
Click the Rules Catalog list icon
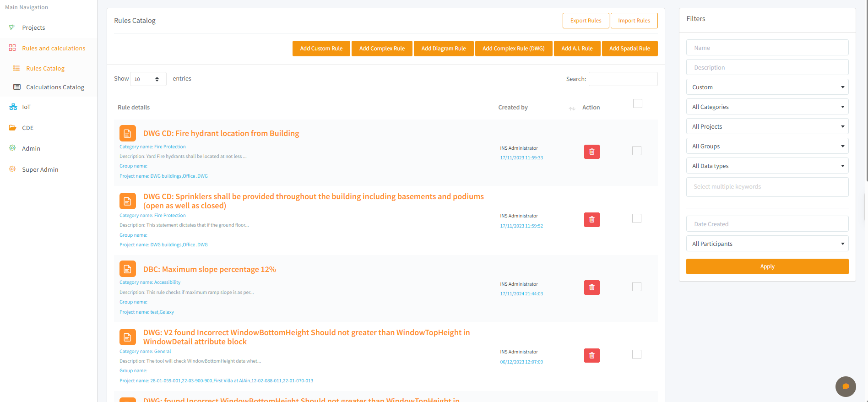click(16, 68)
